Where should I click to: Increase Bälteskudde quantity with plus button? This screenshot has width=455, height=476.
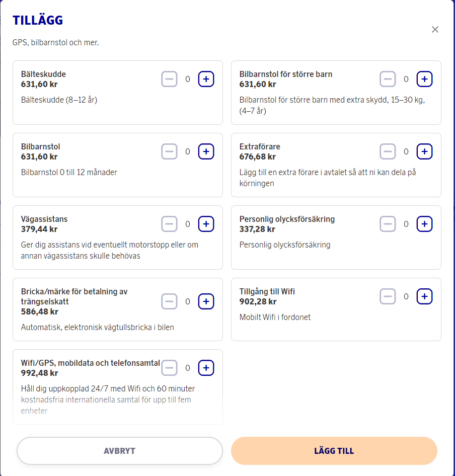coord(206,79)
